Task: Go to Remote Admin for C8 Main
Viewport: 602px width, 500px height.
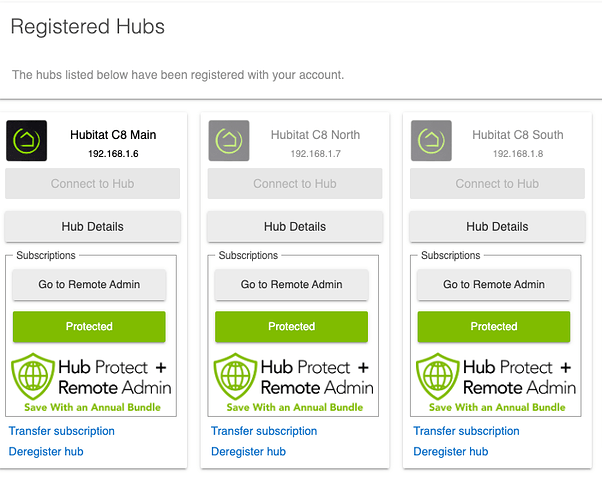Action: [x=89, y=285]
